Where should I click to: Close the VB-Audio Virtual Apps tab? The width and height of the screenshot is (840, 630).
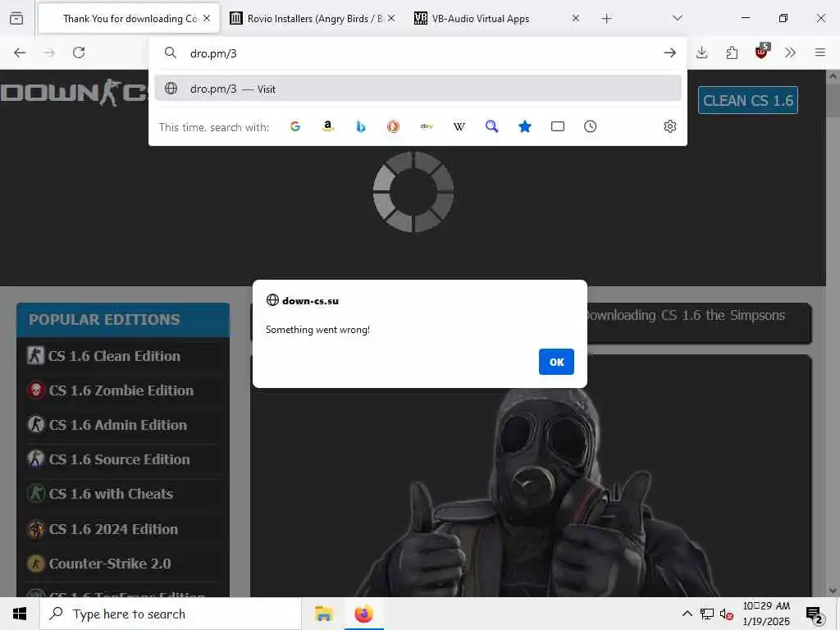tap(575, 18)
